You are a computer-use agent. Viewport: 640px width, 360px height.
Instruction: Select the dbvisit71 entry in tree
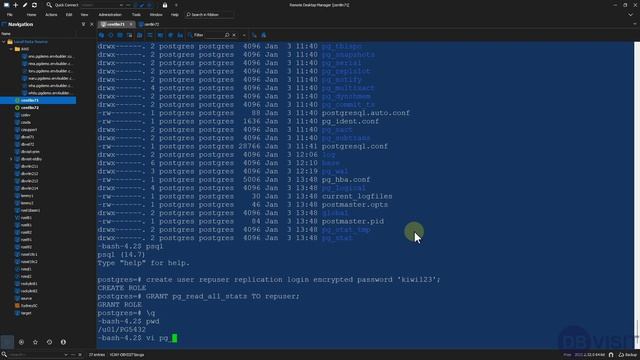point(27,137)
